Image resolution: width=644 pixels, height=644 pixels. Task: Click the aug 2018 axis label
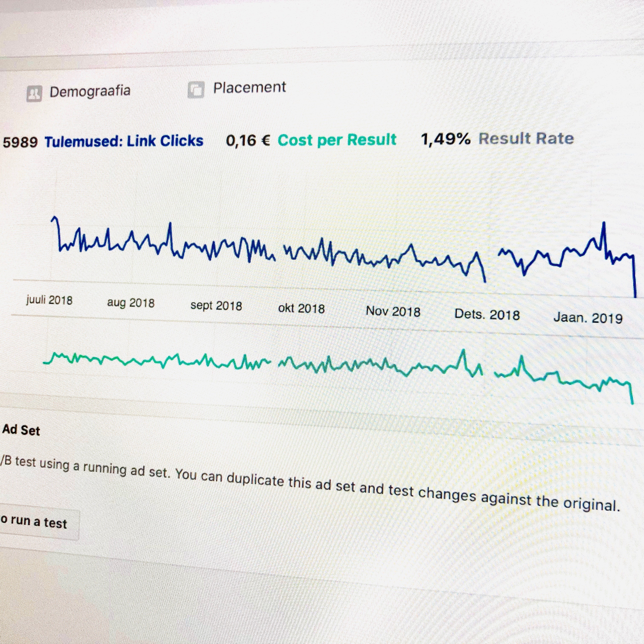(x=131, y=303)
